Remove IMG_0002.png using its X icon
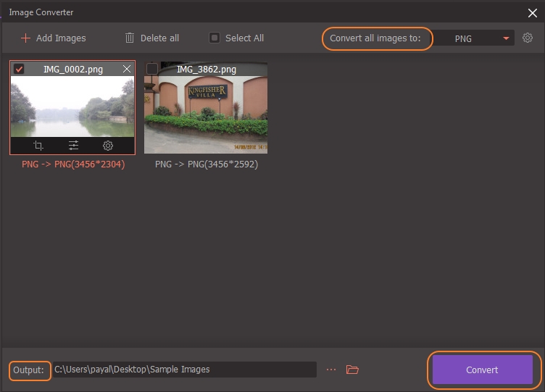 tap(127, 70)
